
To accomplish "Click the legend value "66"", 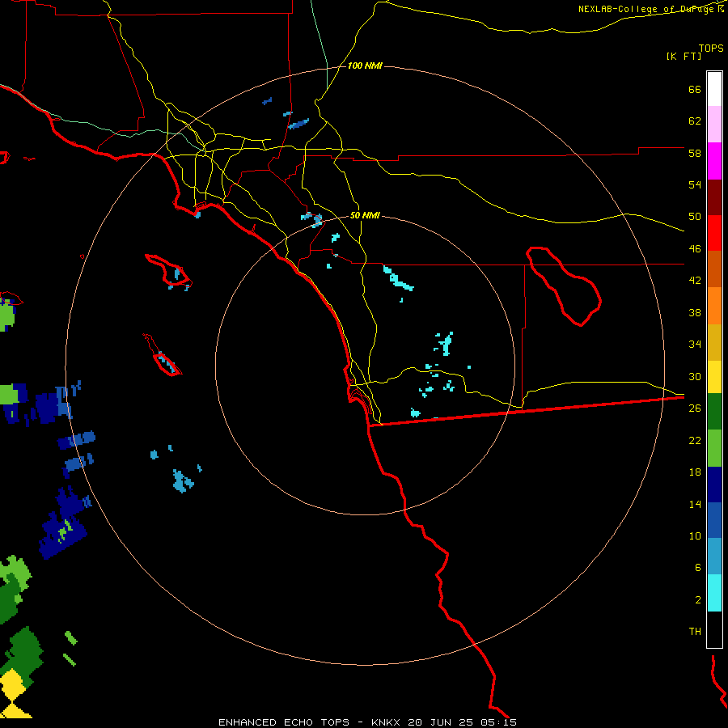I will click(695, 89).
